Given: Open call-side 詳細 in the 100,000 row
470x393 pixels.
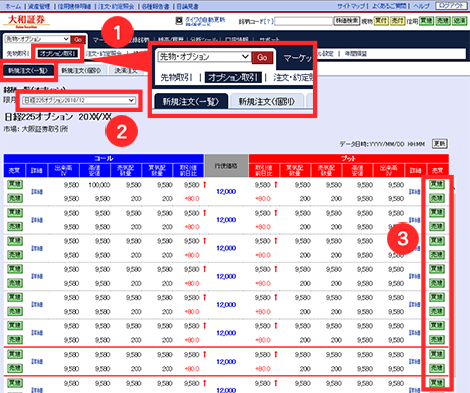Looking at the screenshot, I should tap(37, 192).
